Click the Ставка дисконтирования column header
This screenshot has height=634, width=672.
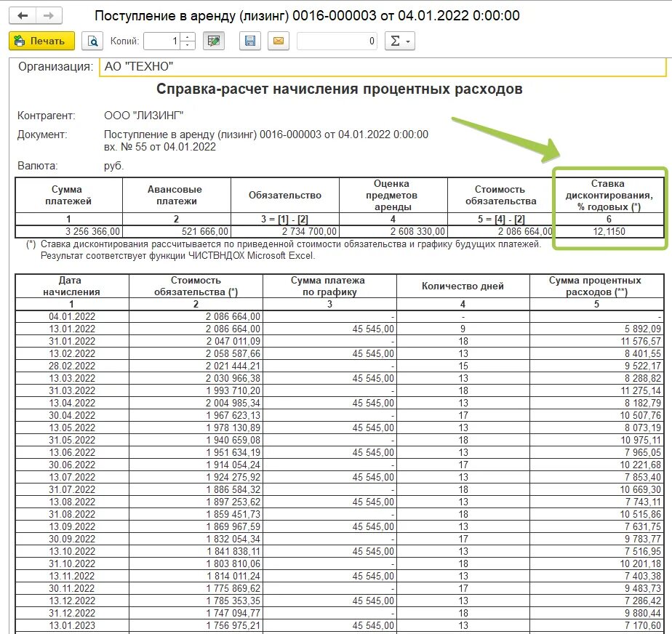point(609,196)
